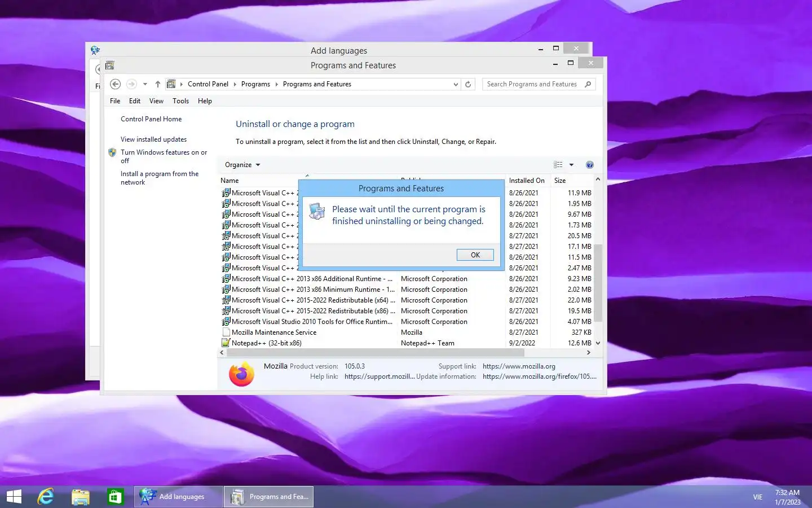The image size is (812, 508).
Task: Open the Windows Start button
Action: click(x=14, y=497)
